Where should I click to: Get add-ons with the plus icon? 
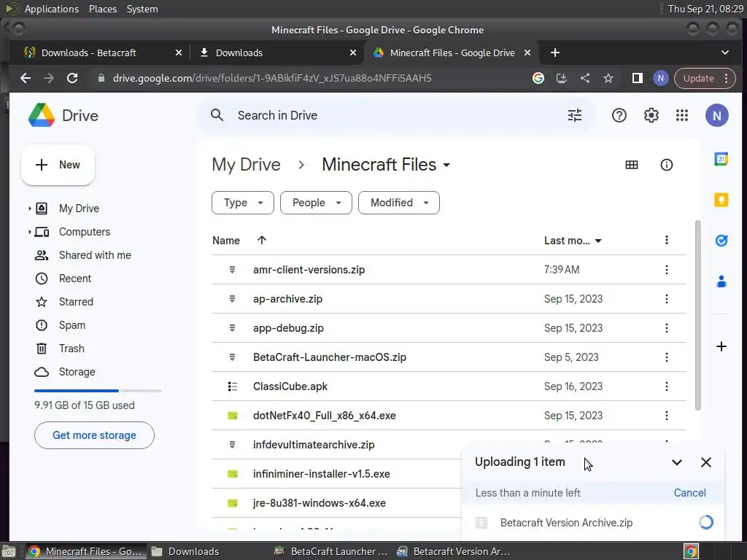(721, 346)
